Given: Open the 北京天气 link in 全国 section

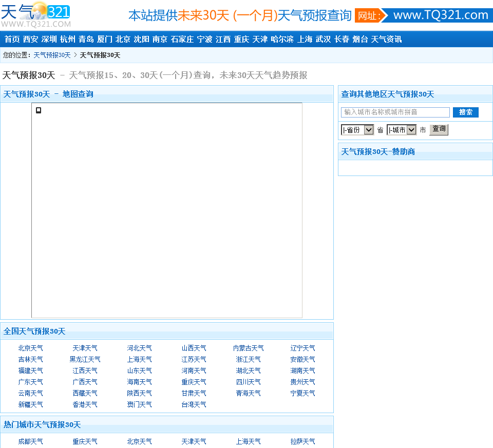Looking at the screenshot, I should (x=31, y=348).
